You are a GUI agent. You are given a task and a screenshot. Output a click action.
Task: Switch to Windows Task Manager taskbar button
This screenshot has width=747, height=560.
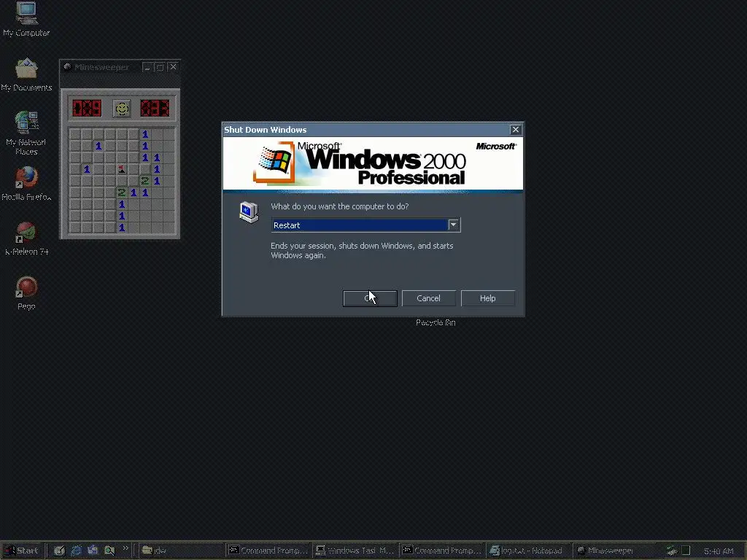(355, 551)
